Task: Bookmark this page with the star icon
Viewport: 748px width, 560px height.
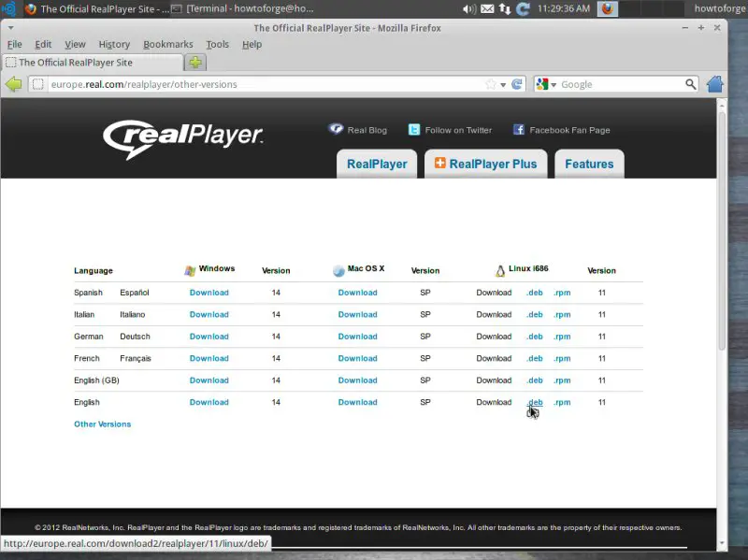Action: tap(490, 84)
